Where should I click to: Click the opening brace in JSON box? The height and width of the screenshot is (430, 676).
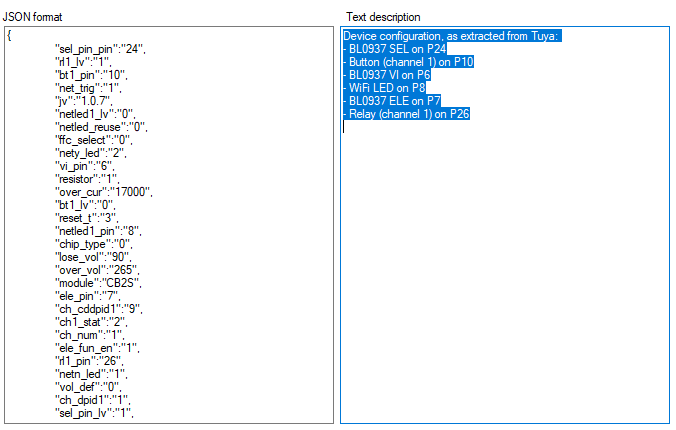pyautogui.click(x=9, y=36)
